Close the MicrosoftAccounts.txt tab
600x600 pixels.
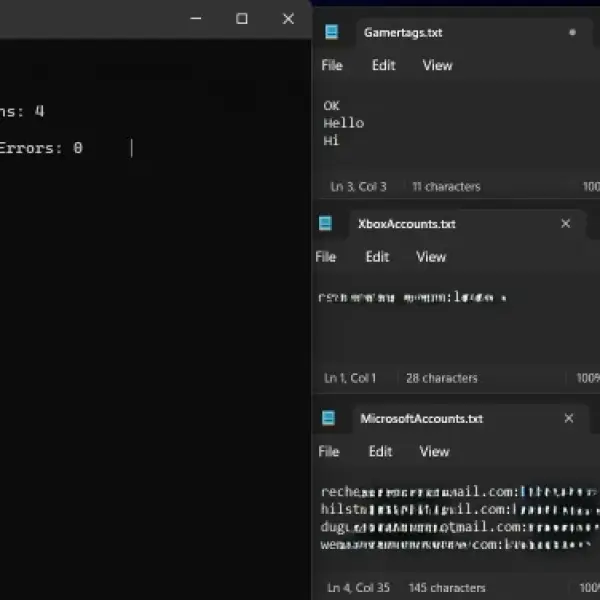[x=569, y=418]
